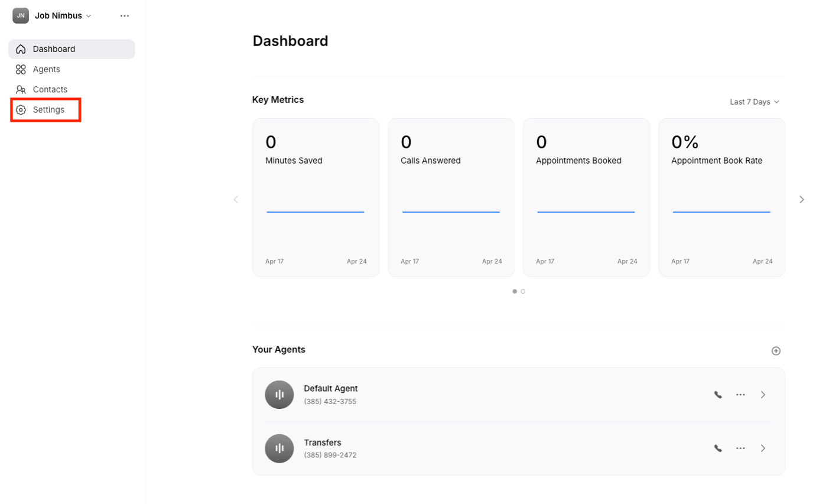Viewport: 813px width, 504px height.
Task: Click the phone icon for Transfers agent
Action: (x=718, y=448)
